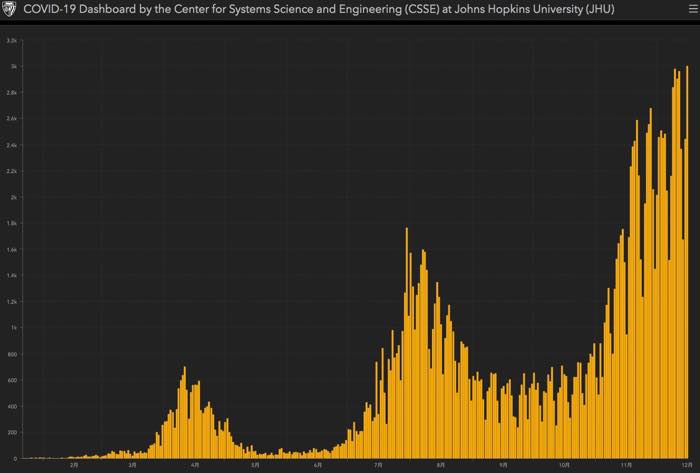Select the April peak bar near 700

(x=184, y=412)
